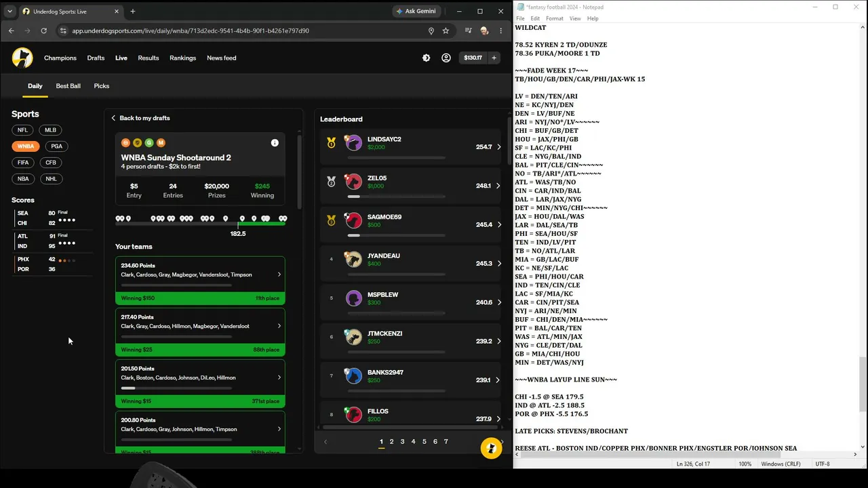Image resolution: width=868 pixels, height=488 pixels.
Task: Open the Chrome media controls icon
Action: (x=468, y=30)
